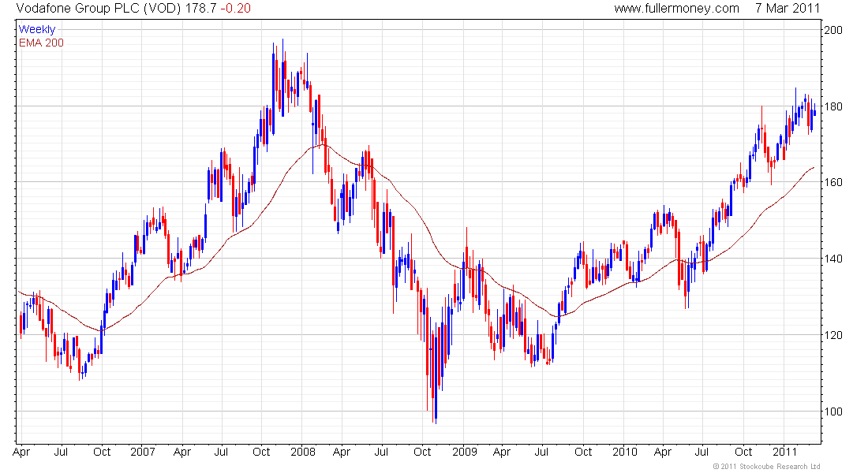Click the 2009 year marker on time axis

(x=464, y=453)
